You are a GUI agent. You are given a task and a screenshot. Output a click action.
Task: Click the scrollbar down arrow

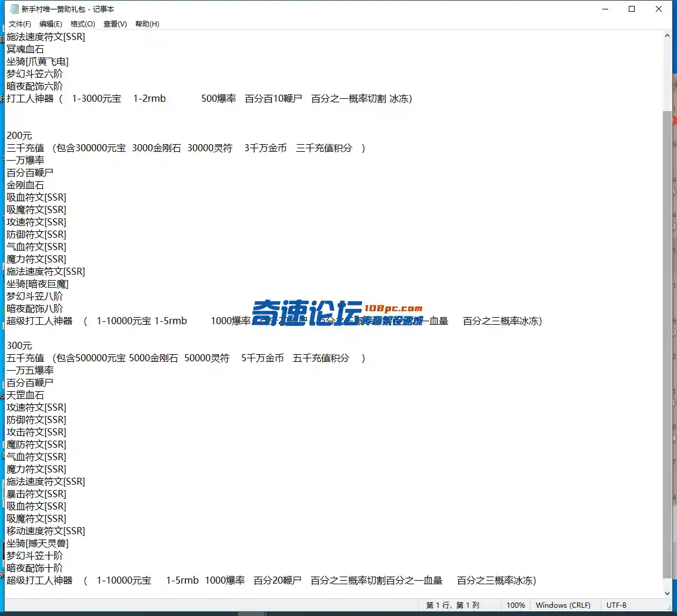click(667, 594)
